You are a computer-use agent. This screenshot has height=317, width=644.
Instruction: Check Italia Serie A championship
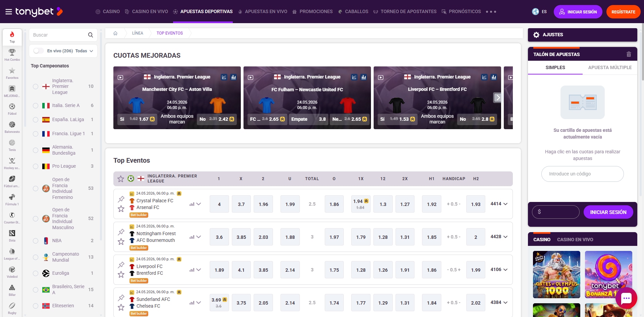coord(36,106)
